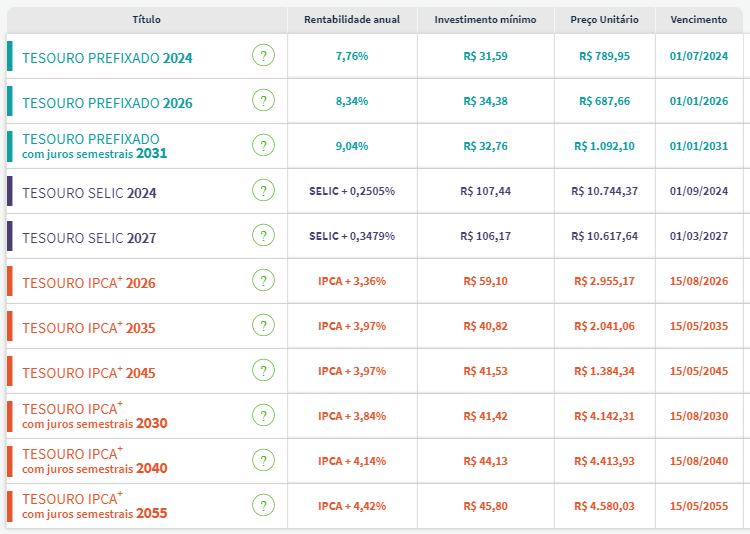Click help icon for Tesouro IPCA+ 2035
Image resolution: width=750 pixels, height=534 pixels.
[263, 326]
